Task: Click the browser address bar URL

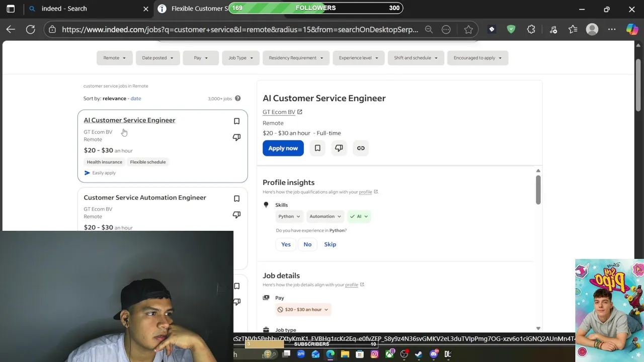Action: coord(240,30)
